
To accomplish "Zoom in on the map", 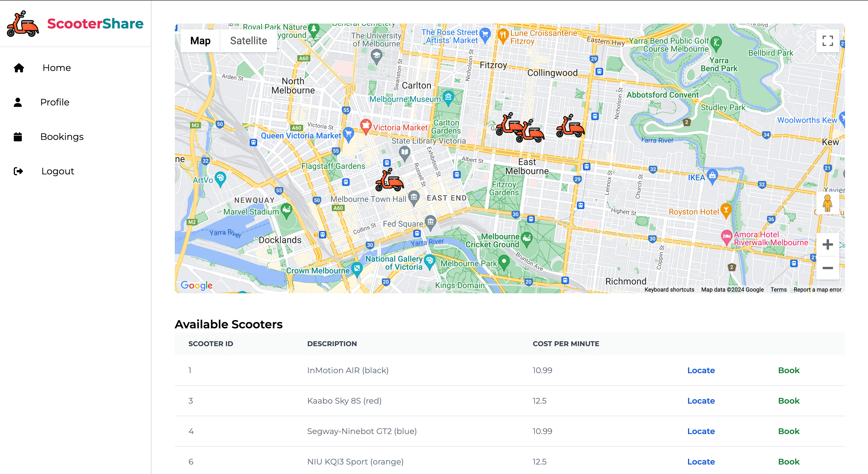I will point(828,244).
